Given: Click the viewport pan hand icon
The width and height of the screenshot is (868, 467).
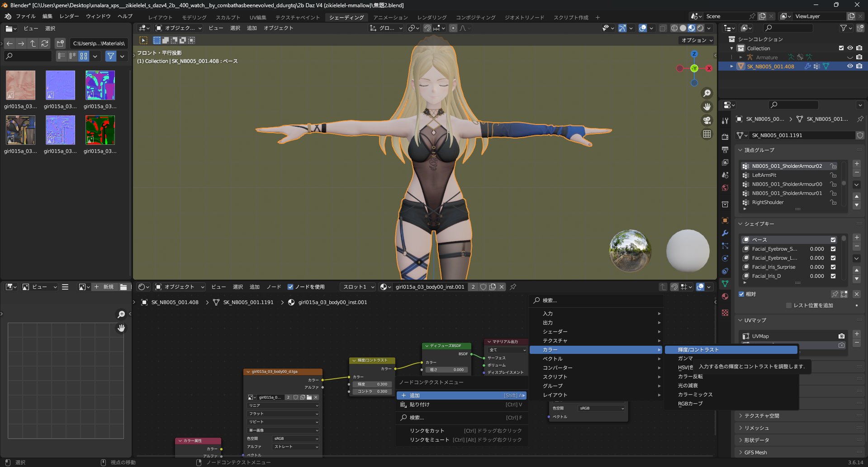Looking at the screenshot, I should [707, 107].
